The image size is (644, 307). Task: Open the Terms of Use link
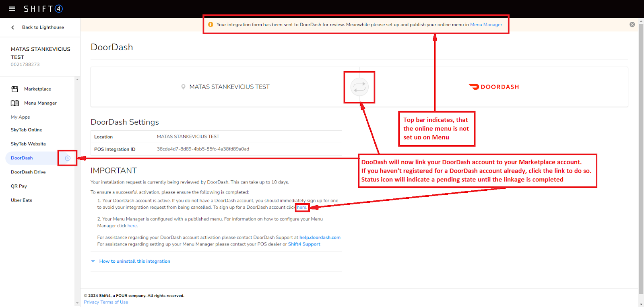pyautogui.click(x=114, y=302)
